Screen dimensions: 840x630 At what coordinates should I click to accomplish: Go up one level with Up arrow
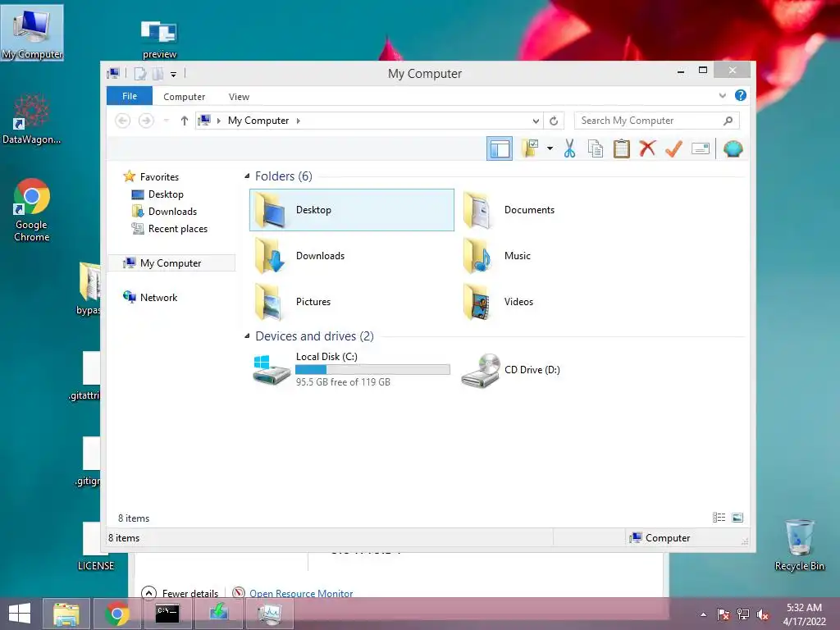coord(185,121)
